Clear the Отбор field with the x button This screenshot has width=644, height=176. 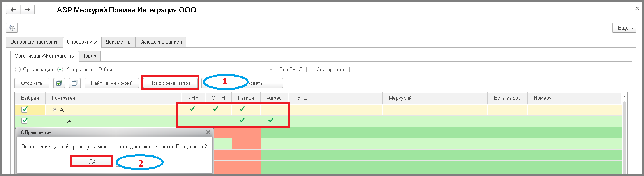tap(271, 70)
